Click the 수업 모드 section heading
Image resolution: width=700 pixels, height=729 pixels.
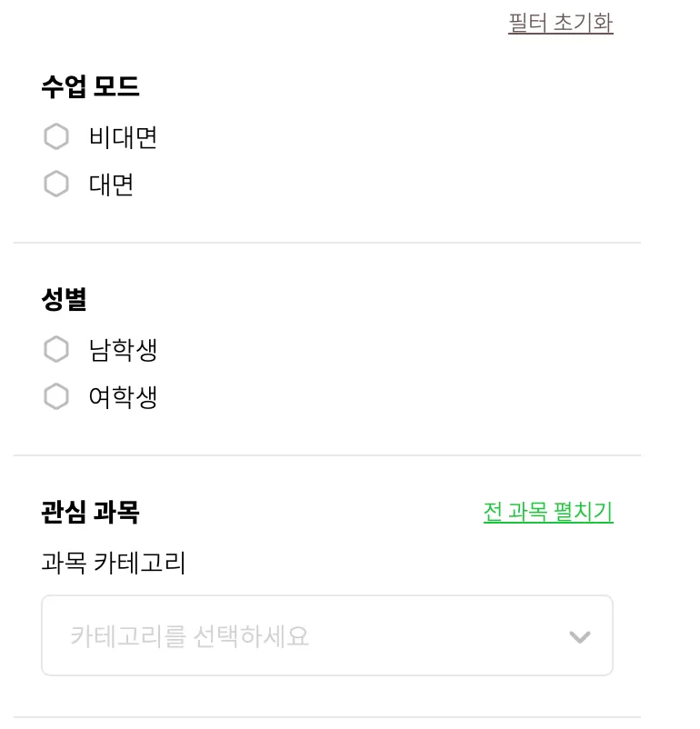90,87
